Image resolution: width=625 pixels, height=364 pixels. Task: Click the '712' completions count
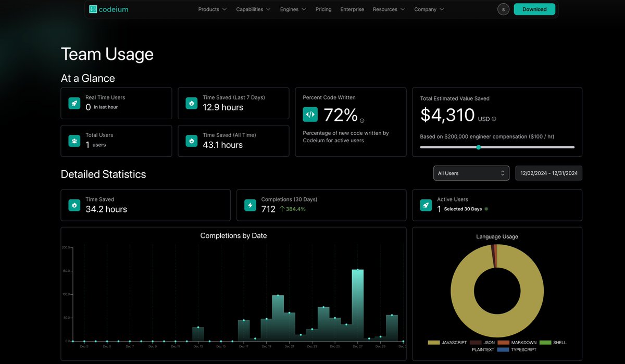pyautogui.click(x=268, y=209)
